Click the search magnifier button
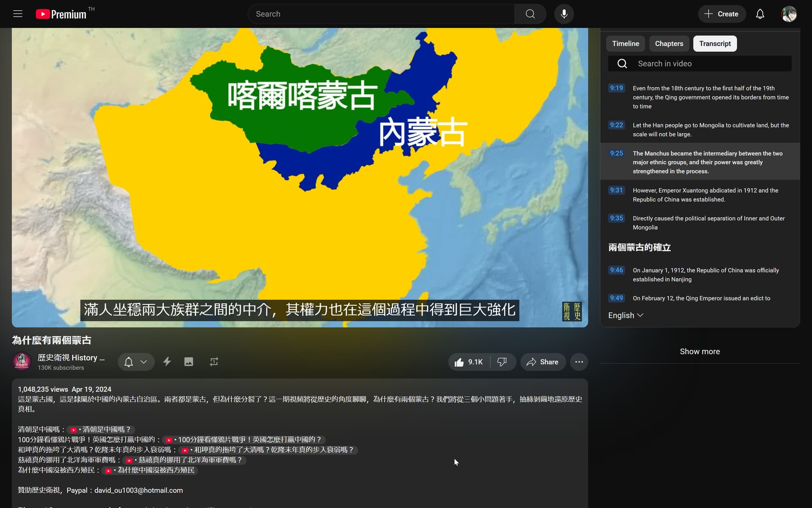 530,14
